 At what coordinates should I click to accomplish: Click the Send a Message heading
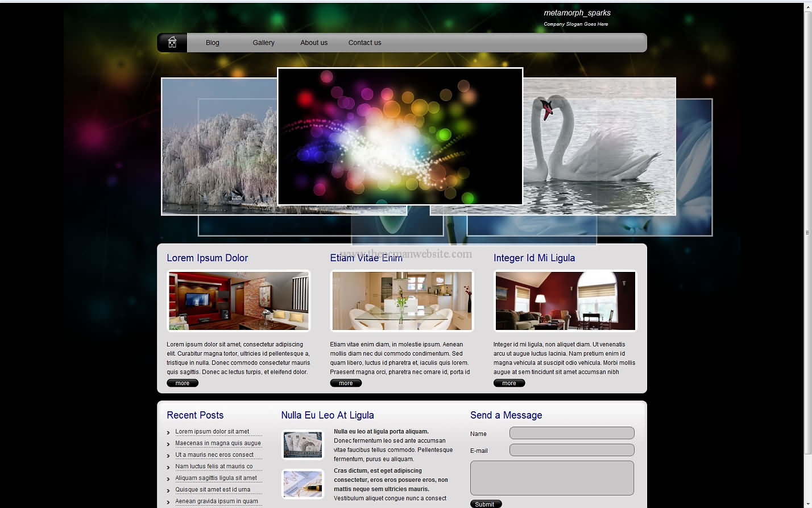506,415
